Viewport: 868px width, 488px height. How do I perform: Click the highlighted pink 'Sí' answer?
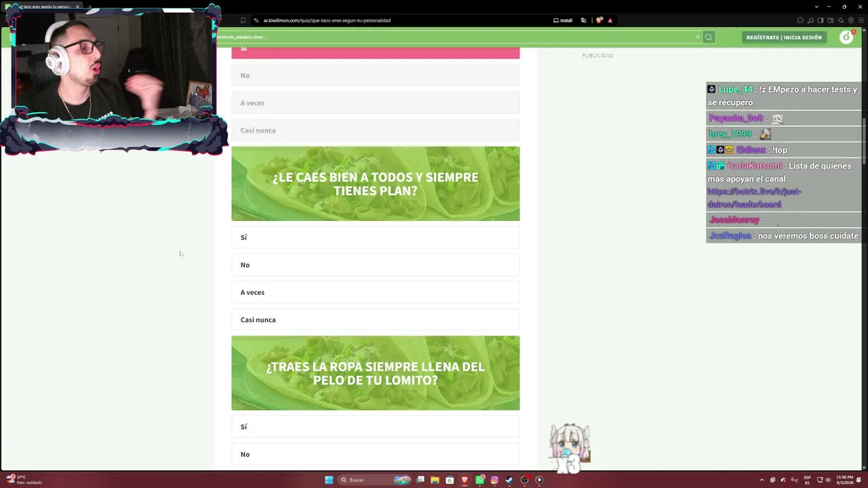375,53
